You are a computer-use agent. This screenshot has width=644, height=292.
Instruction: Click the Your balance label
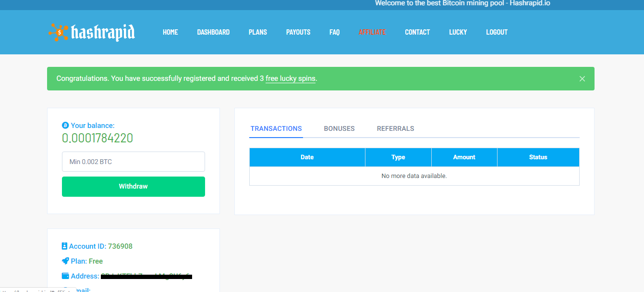click(93, 126)
